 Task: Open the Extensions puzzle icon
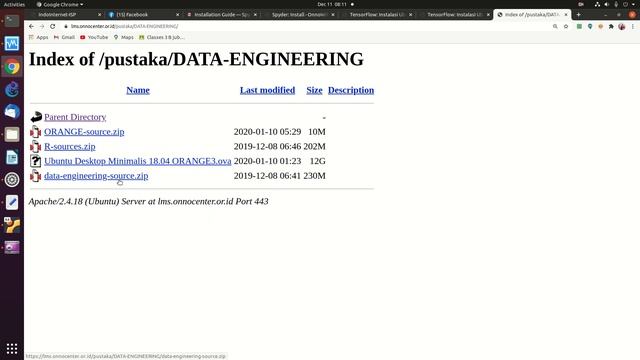point(611,26)
